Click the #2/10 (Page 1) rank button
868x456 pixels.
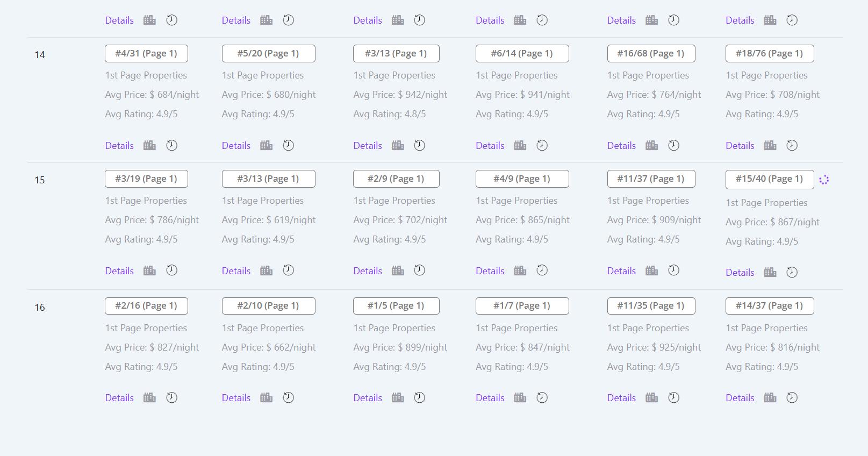click(268, 305)
